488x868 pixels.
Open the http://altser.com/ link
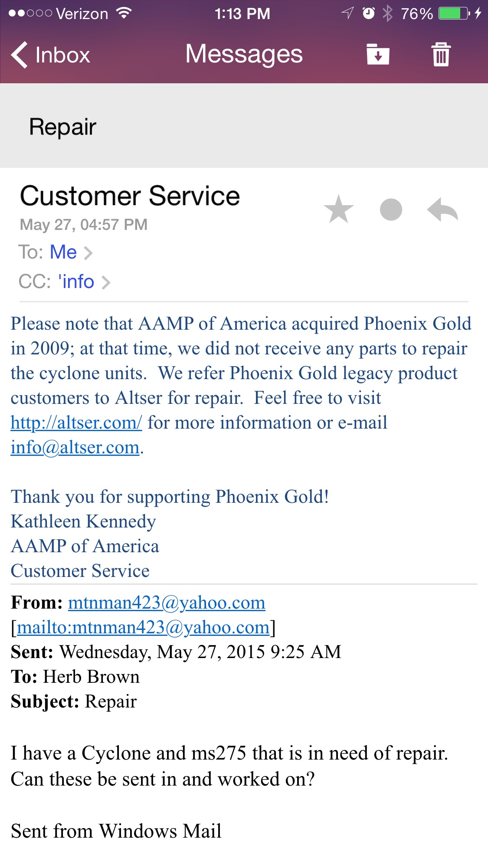(x=76, y=423)
